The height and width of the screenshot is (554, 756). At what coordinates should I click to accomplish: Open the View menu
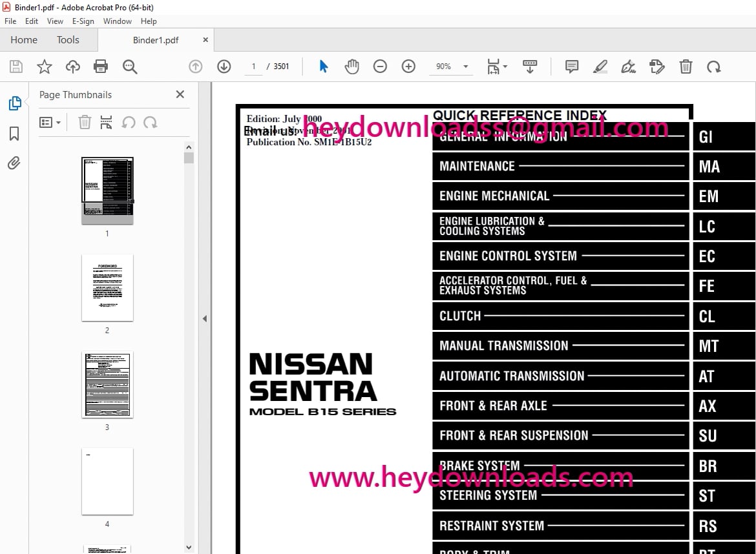coord(55,21)
